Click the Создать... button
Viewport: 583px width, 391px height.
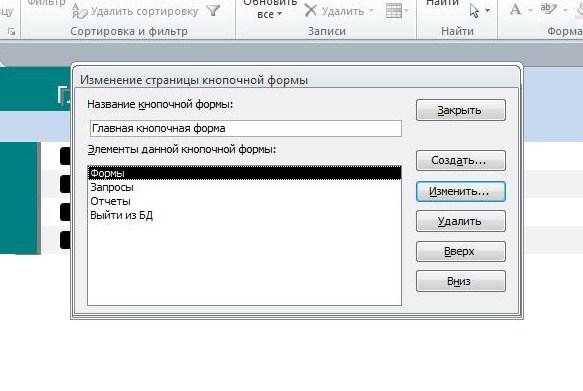(461, 160)
